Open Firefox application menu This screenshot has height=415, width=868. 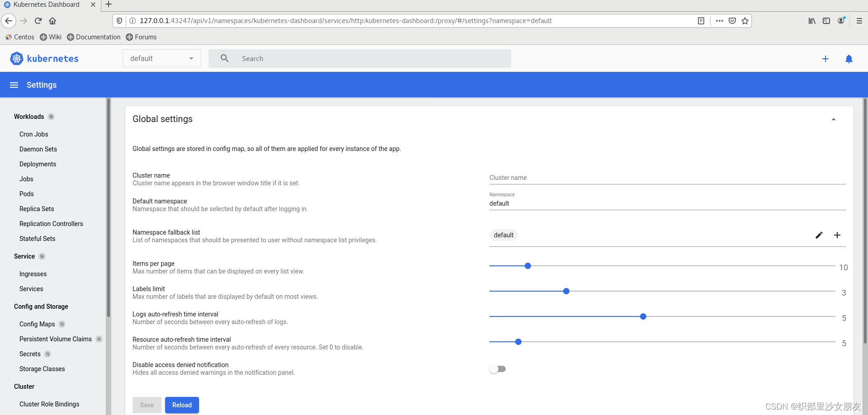coord(859,21)
